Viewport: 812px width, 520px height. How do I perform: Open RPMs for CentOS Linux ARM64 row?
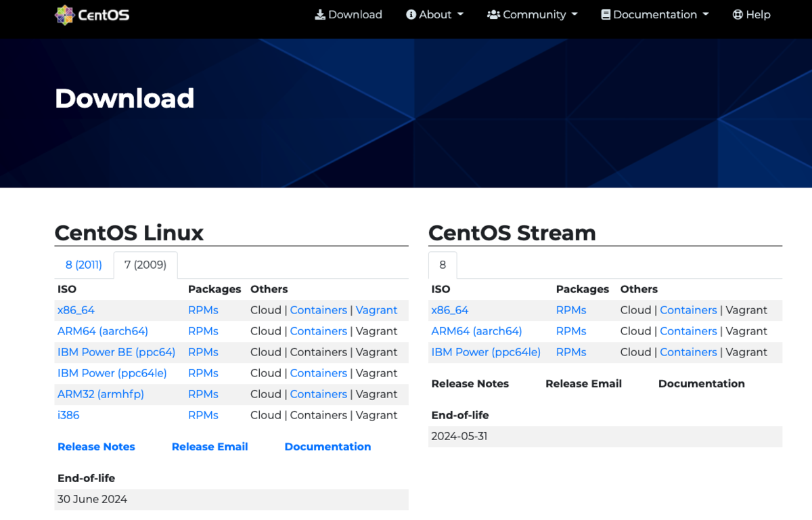[x=203, y=331]
